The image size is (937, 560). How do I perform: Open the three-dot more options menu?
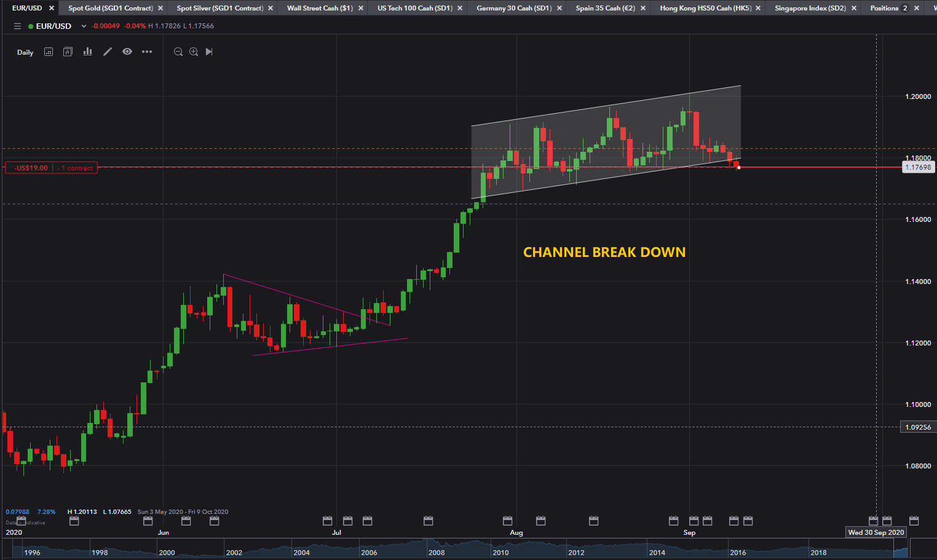pyautogui.click(x=147, y=52)
